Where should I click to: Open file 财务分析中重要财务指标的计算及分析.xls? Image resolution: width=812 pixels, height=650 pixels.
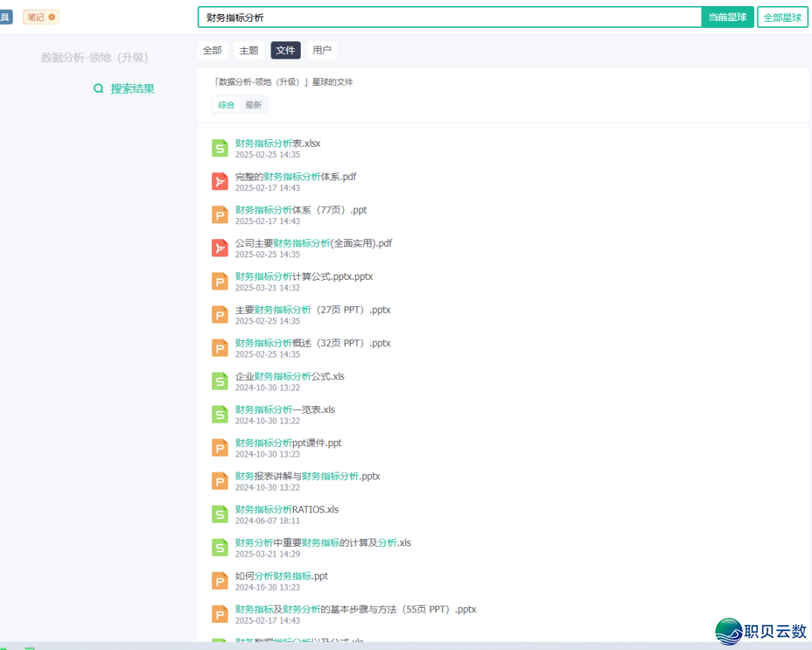(323, 542)
